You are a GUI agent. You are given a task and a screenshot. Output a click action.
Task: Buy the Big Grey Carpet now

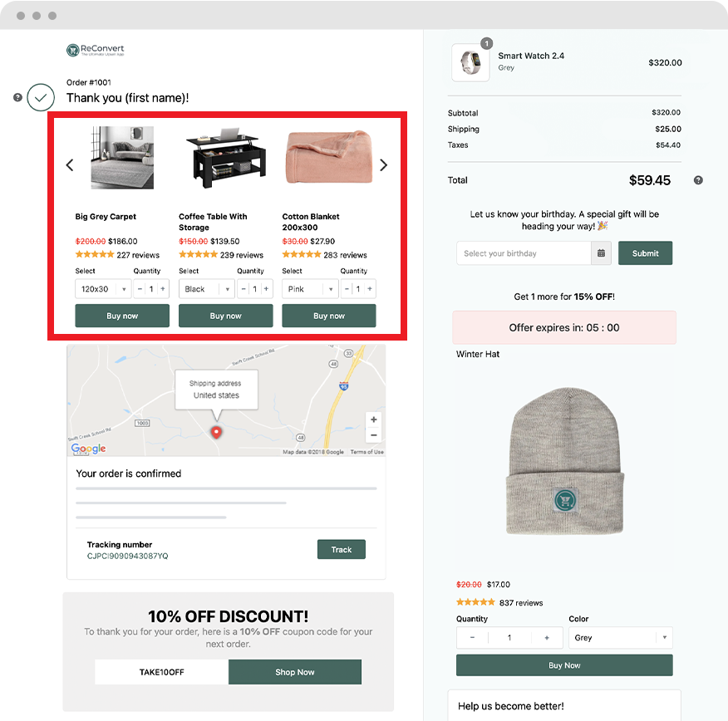click(x=122, y=316)
